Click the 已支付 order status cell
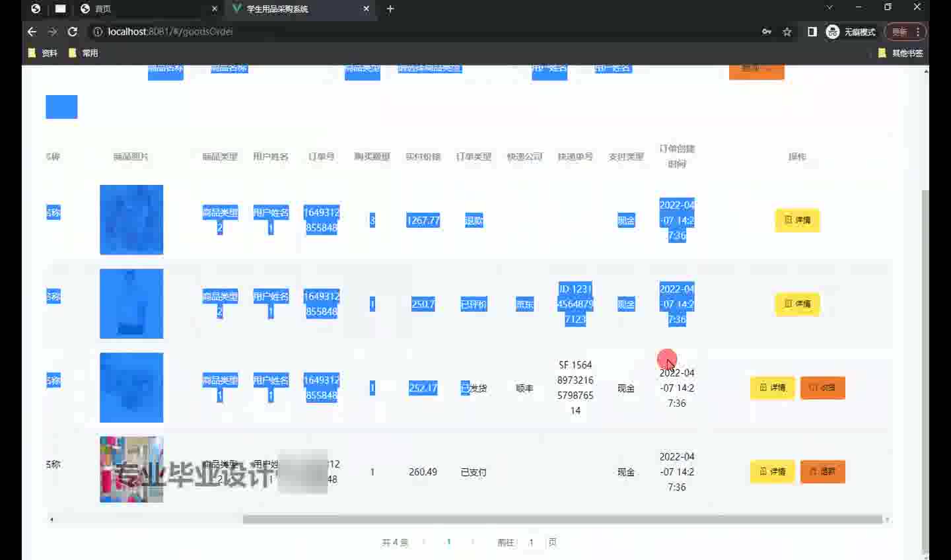Image resolution: width=951 pixels, height=560 pixels. coord(474,472)
